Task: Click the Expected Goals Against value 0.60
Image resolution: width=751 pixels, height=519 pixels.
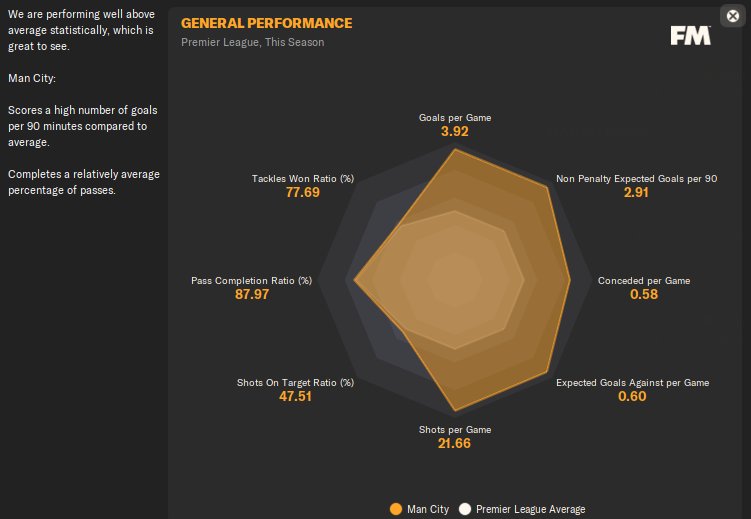Action: tap(632, 396)
